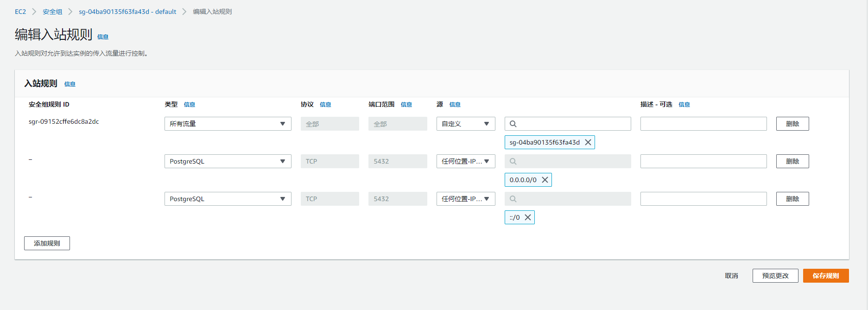This screenshot has height=310, width=868.
Task: Expand the last PostgreSQL rule type dropdown
Action: pos(228,199)
